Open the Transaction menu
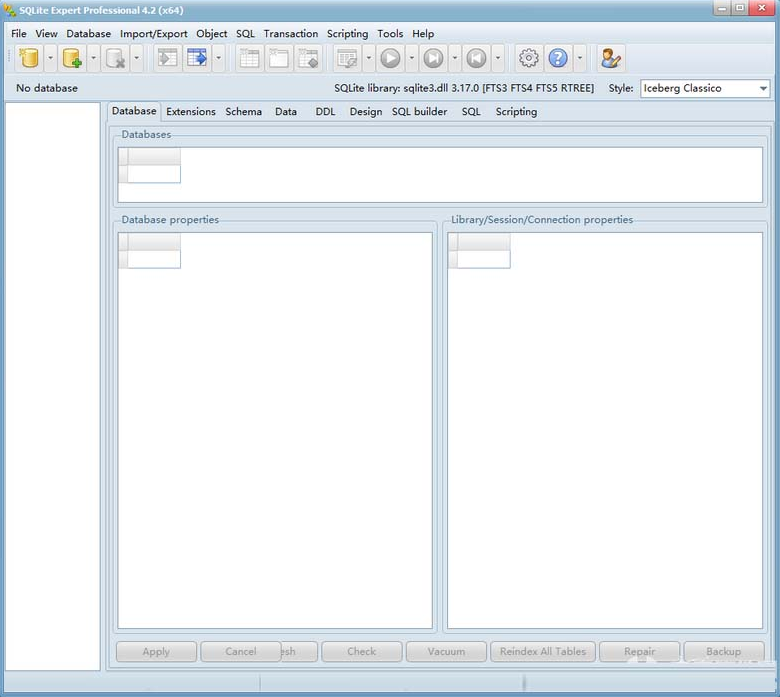This screenshot has height=697, width=780. (290, 34)
